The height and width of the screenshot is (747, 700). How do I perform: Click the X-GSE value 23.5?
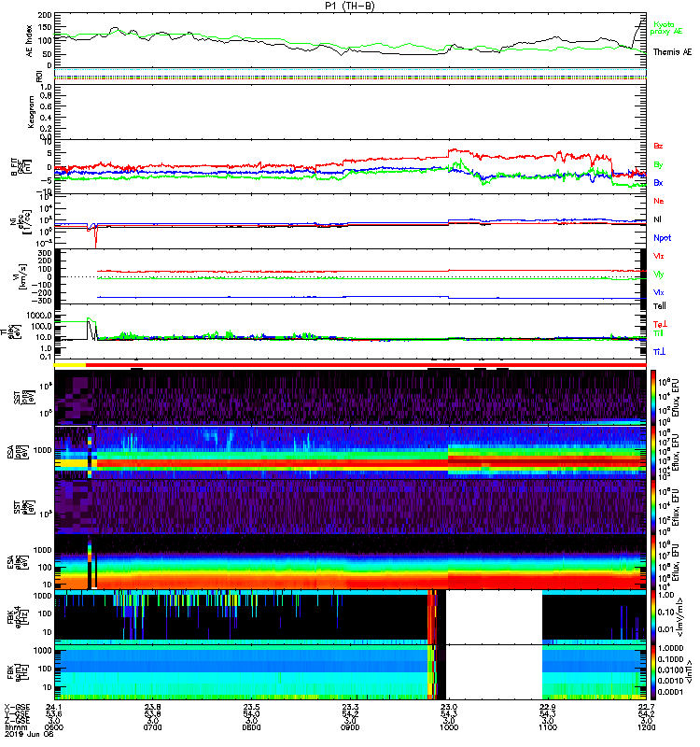click(251, 707)
